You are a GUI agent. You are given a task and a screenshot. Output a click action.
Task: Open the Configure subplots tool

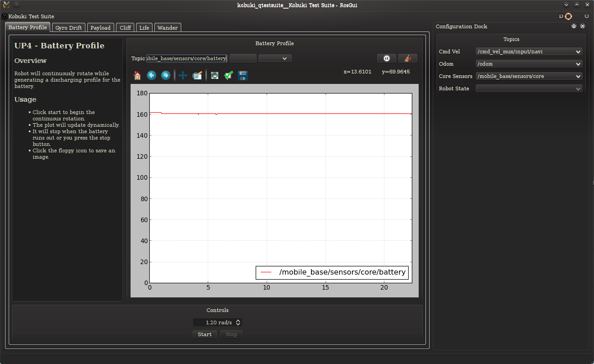[215, 75]
